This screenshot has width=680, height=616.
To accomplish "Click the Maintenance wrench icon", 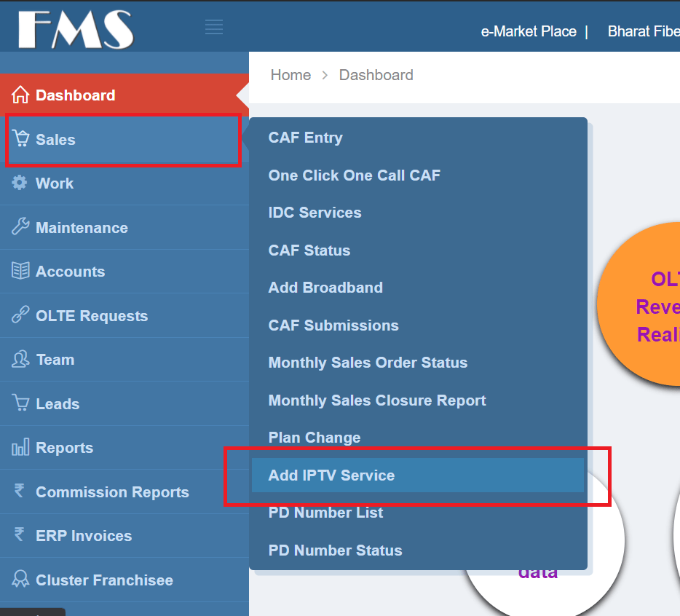I will (20, 227).
